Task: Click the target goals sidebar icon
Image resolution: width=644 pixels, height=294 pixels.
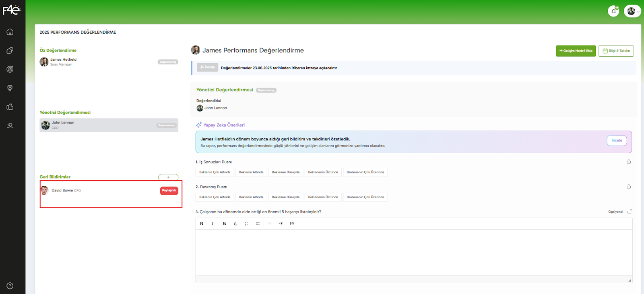Action: [10, 69]
